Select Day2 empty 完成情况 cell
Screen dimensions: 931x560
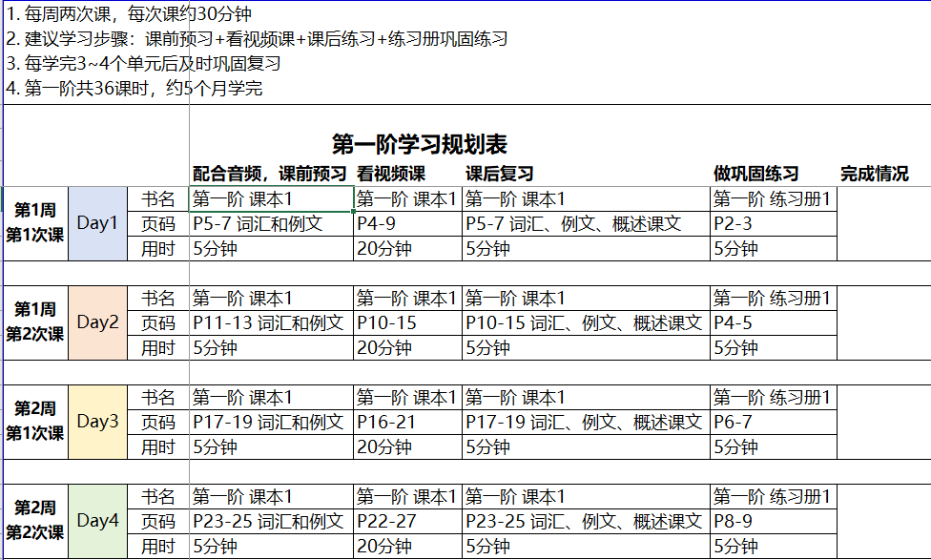pyautogui.click(x=884, y=322)
